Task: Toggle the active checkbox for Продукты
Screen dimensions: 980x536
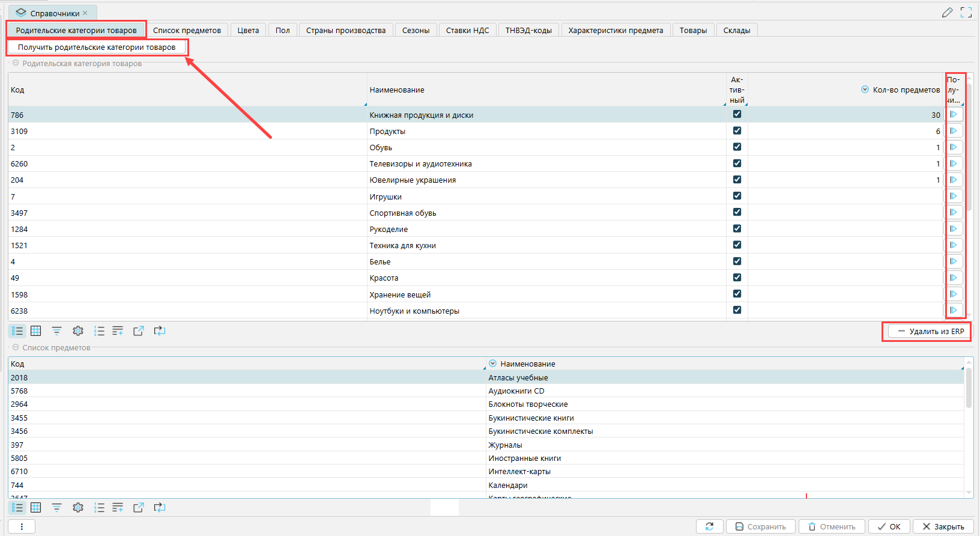Action: [737, 130]
